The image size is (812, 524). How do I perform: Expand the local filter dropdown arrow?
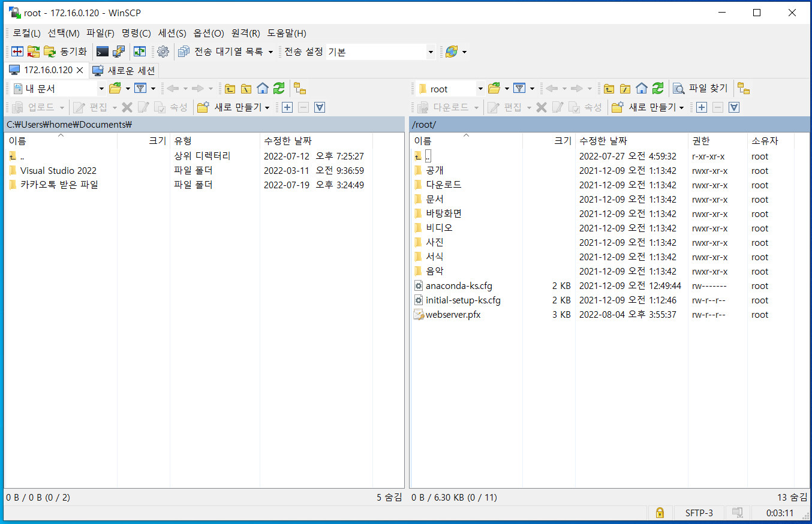click(154, 89)
